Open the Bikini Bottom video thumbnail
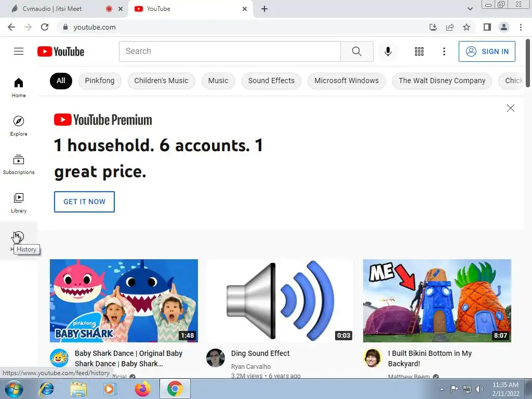The image size is (532, 399). 437,301
